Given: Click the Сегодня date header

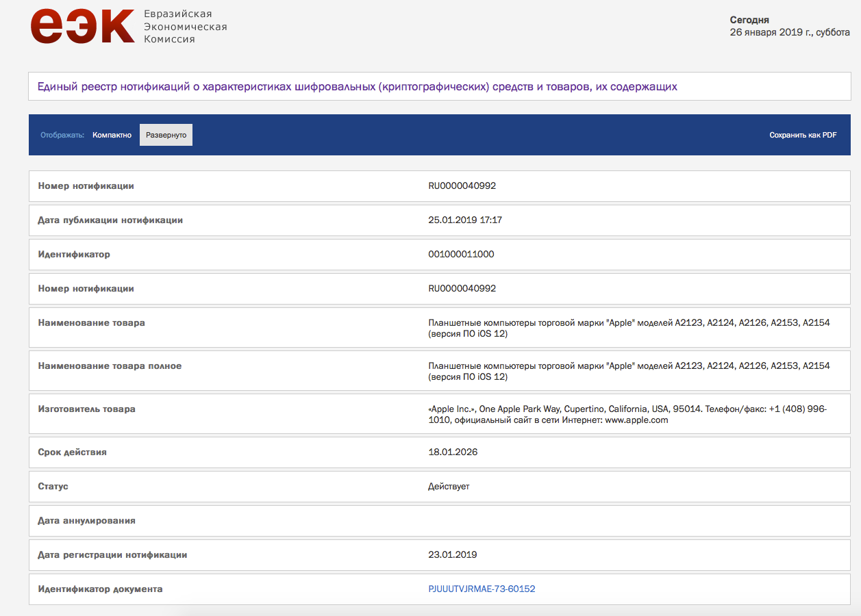Looking at the screenshot, I should [749, 20].
